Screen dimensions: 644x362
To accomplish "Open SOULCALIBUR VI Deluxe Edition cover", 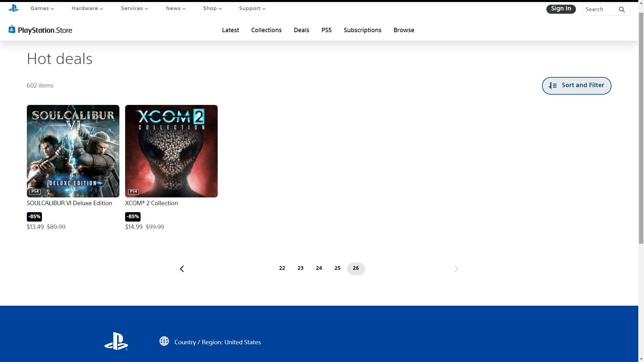I will pyautogui.click(x=73, y=151).
